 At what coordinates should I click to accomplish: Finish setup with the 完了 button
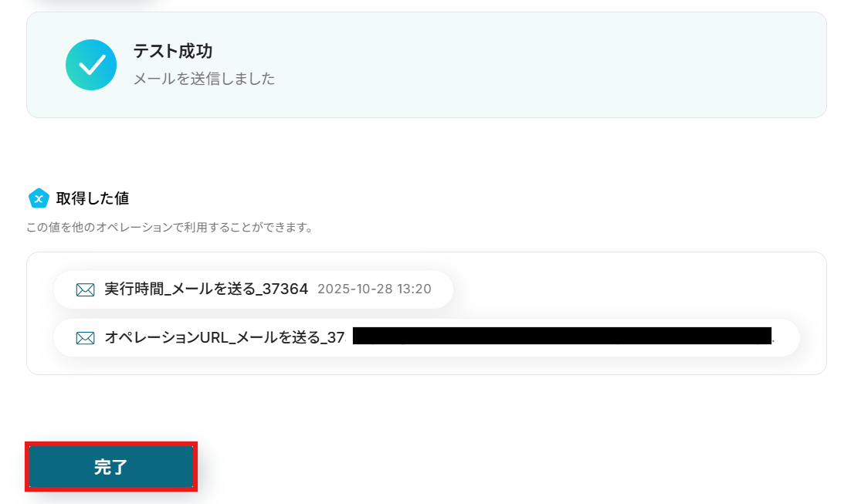111,466
